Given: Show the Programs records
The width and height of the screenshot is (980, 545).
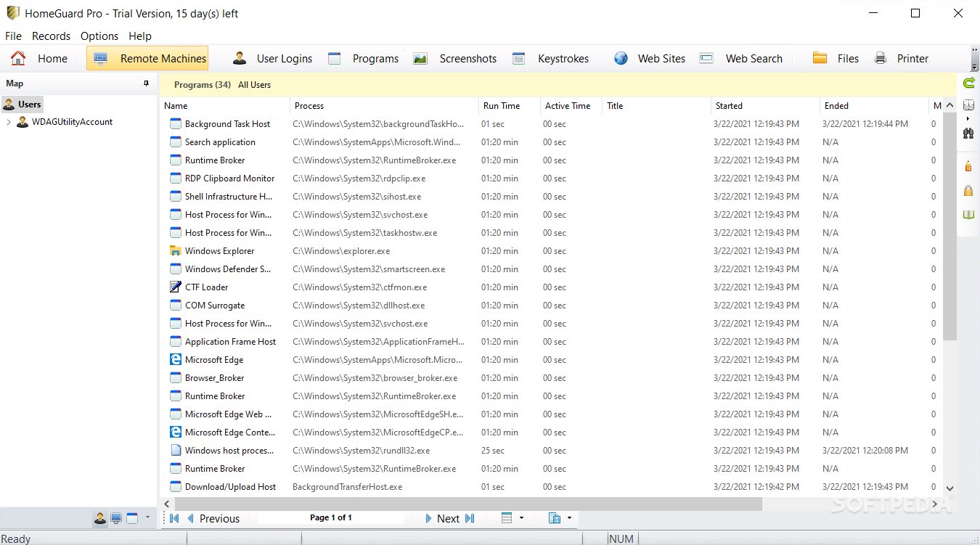Looking at the screenshot, I should pyautogui.click(x=363, y=59).
